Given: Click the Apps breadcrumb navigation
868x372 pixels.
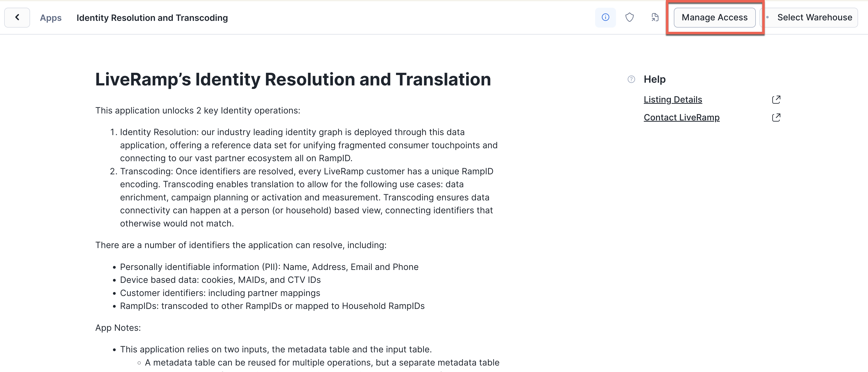Looking at the screenshot, I should coord(51,17).
